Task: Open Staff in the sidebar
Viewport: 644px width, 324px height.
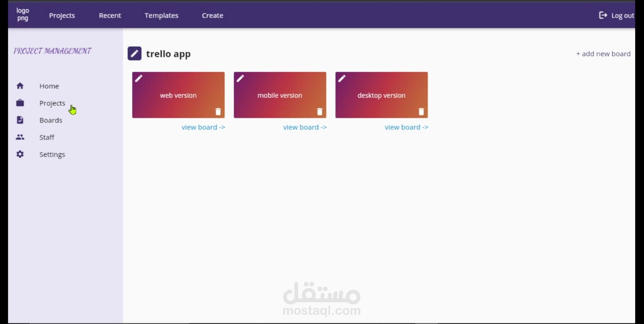Action: pos(47,137)
